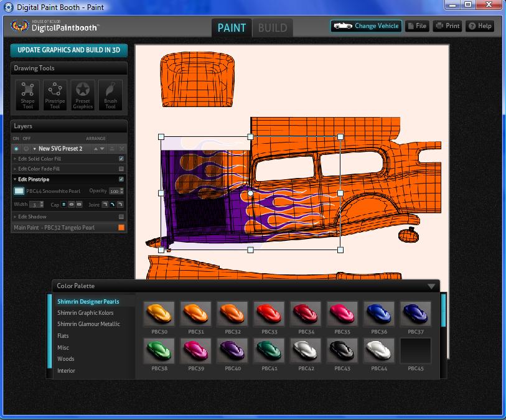This screenshot has width=506, height=420.
Task: Select the Pinstripe Tool
Action: [55, 95]
